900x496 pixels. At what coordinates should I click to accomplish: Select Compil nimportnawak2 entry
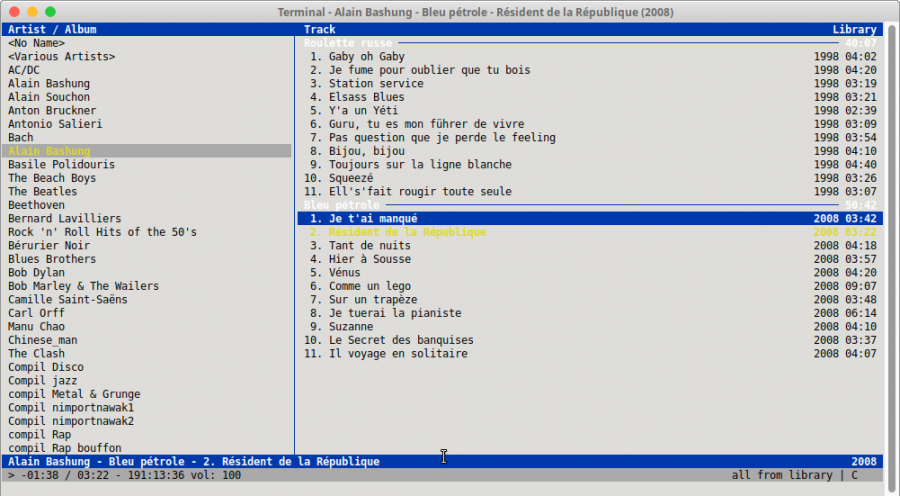(x=71, y=421)
